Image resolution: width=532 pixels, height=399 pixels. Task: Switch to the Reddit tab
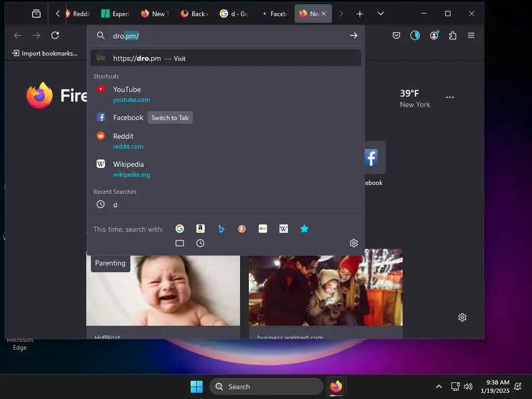78,14
